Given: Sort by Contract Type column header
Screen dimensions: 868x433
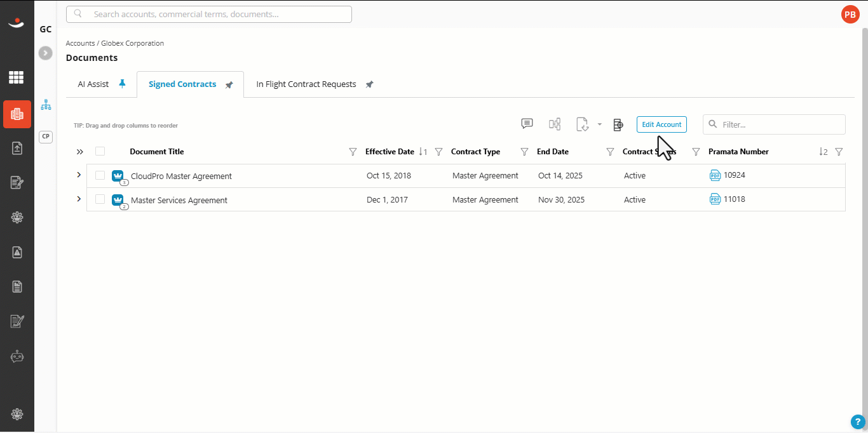Looking at the screenshot, I should tap(475, 152).
